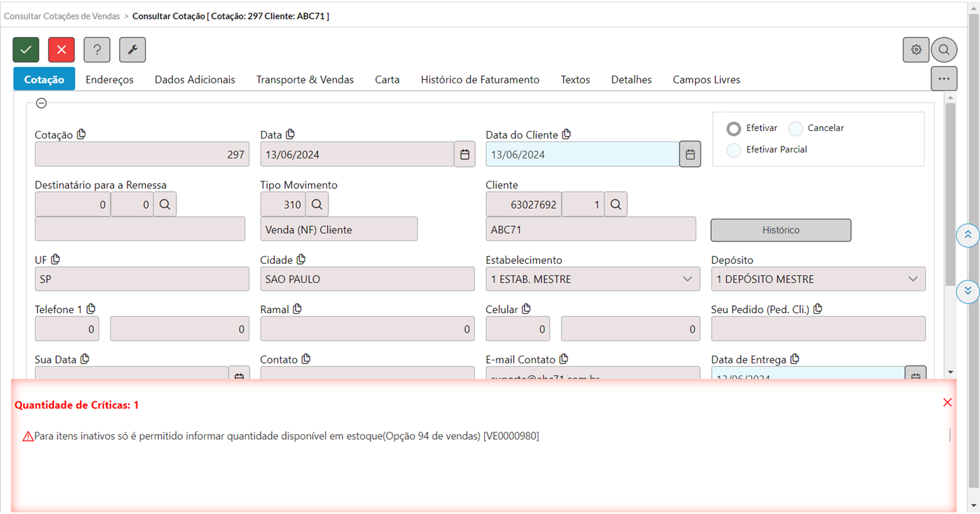Click copy icon next to Telefone 1

point(91,309)
